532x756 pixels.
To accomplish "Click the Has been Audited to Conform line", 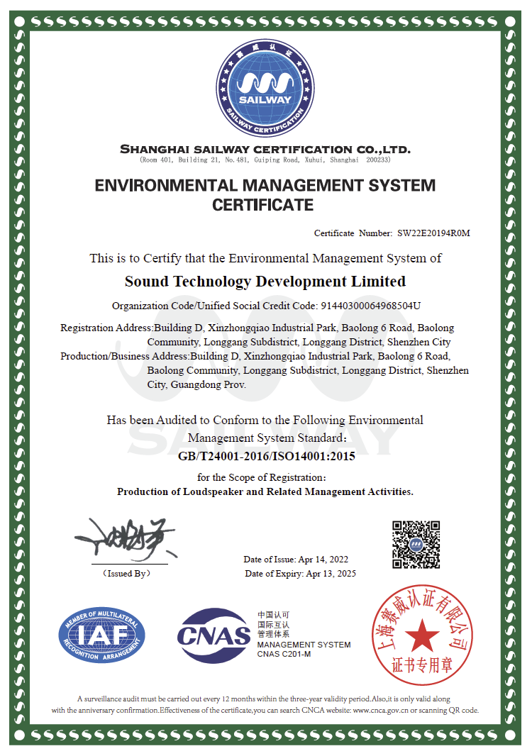I will point(265,421).
